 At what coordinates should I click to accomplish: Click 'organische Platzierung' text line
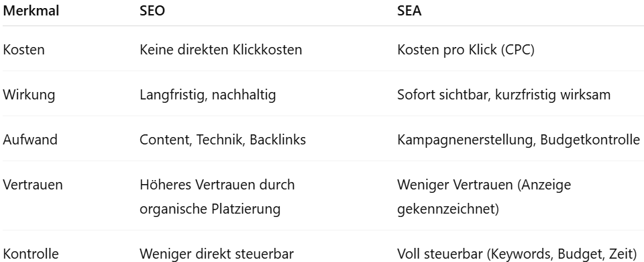click(210, 209)
